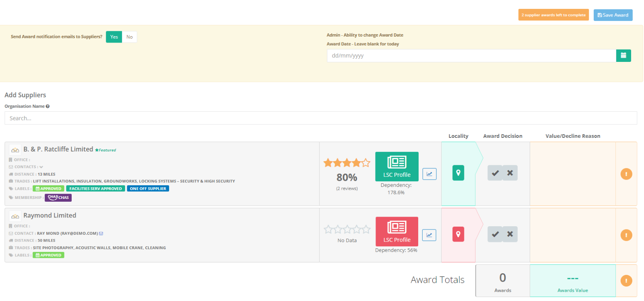Screen dimensions: 644x301
Task: Open B. & P. Ratcliffe locality map pin
Action: coord(458,173)
